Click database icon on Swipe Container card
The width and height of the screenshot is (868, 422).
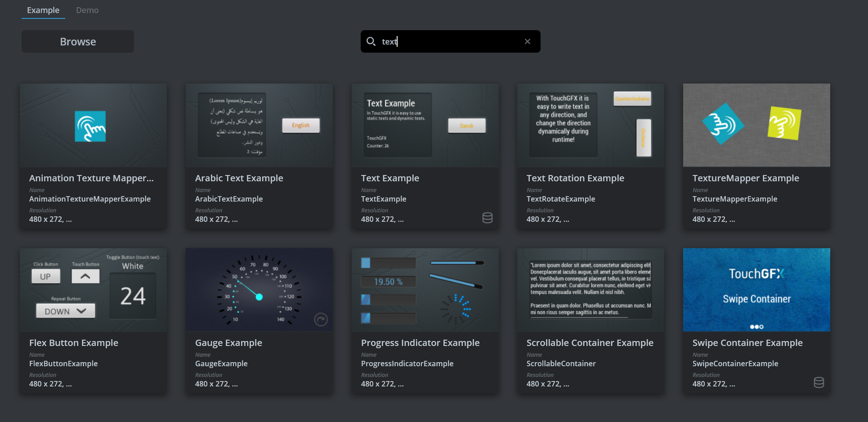pos(819,382)
